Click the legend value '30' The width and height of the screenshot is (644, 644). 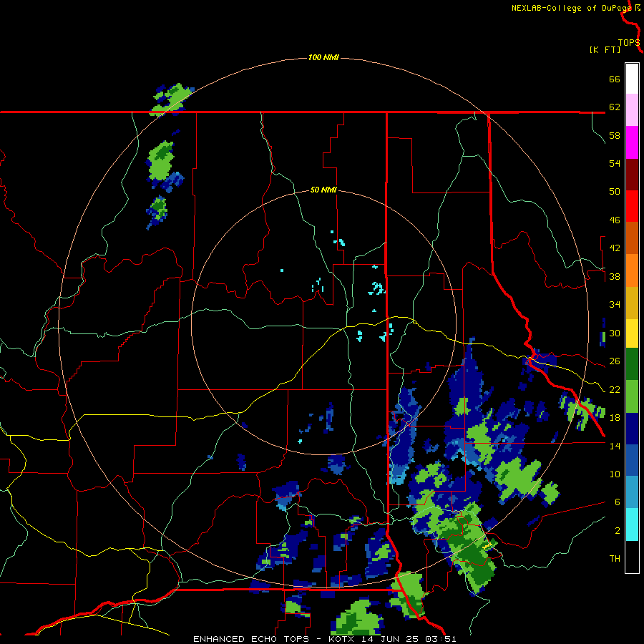pyautogui.click(x=615, y=333)
